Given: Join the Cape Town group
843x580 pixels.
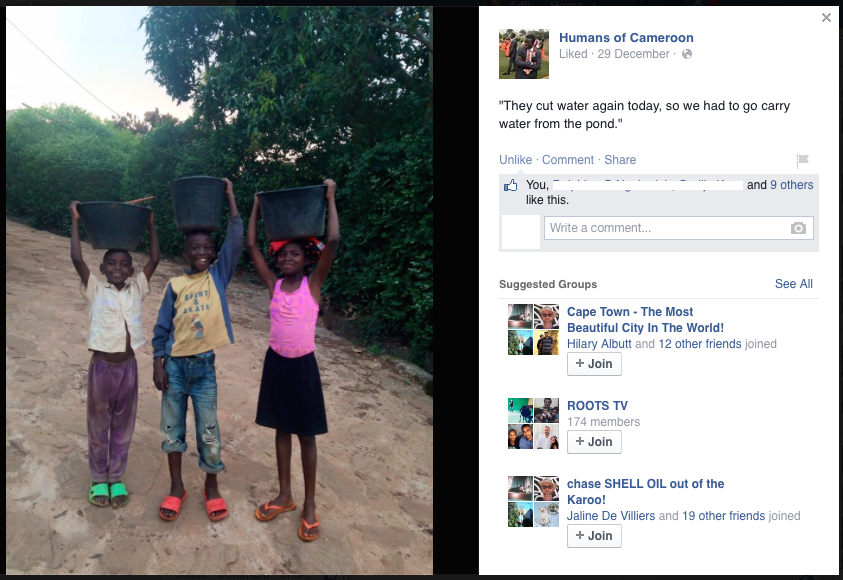Looking at the screenshot, I should pyautogui.click(x=594, y=364).
